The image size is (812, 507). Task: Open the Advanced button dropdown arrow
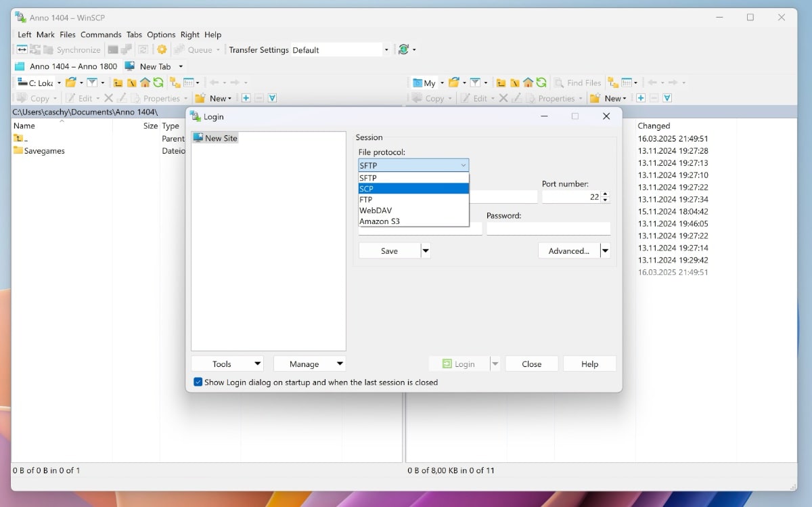click(605, 251)
